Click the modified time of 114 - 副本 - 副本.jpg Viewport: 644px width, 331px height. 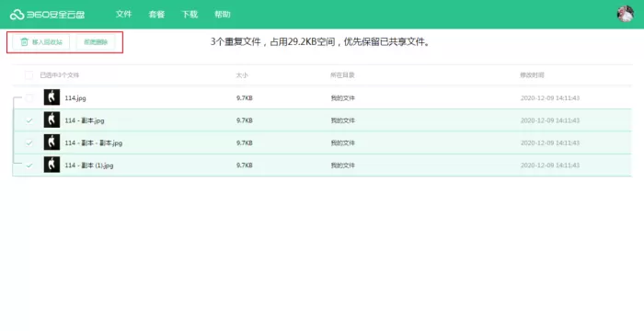(550, 143)
